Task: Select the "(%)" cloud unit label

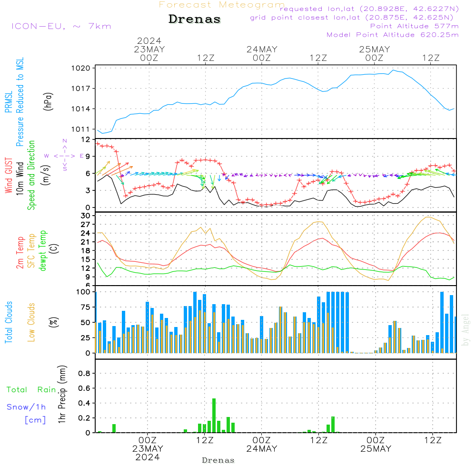Action: (54, 322)
